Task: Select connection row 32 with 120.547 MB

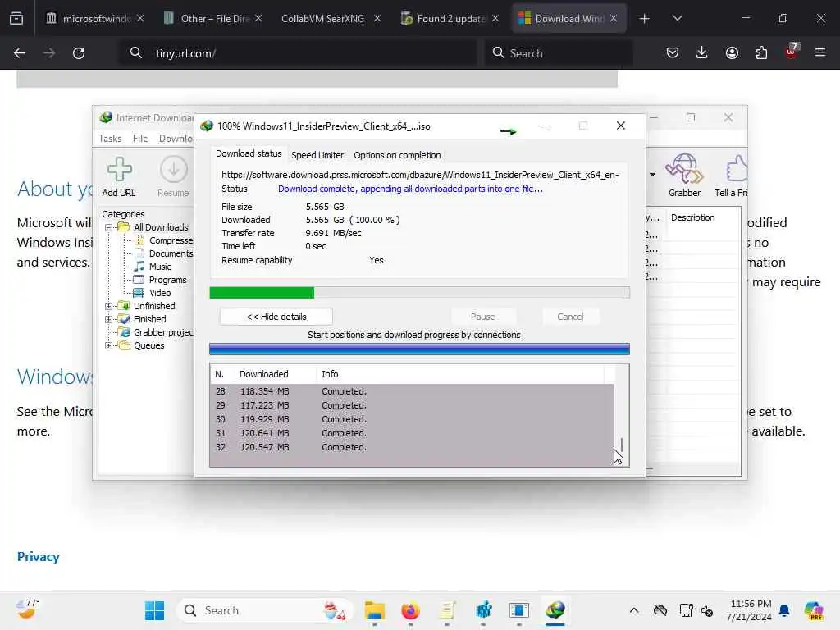Action: [x=412, y=447]
